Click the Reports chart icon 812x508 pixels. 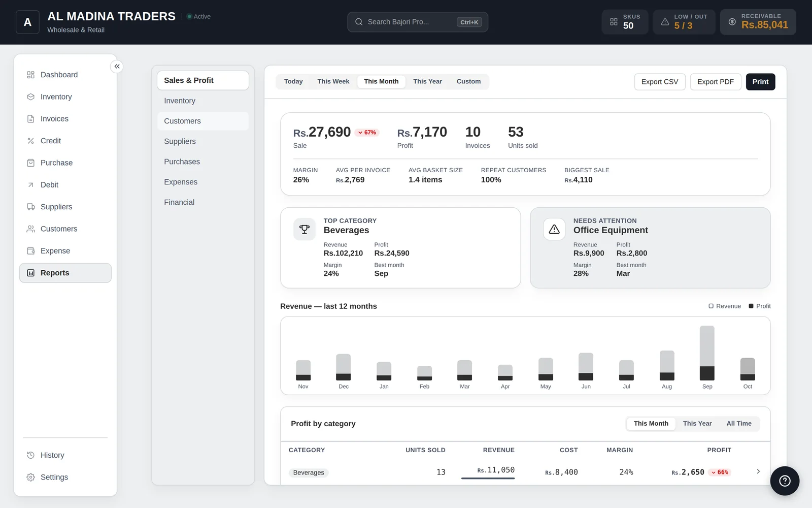pos(30,273)
